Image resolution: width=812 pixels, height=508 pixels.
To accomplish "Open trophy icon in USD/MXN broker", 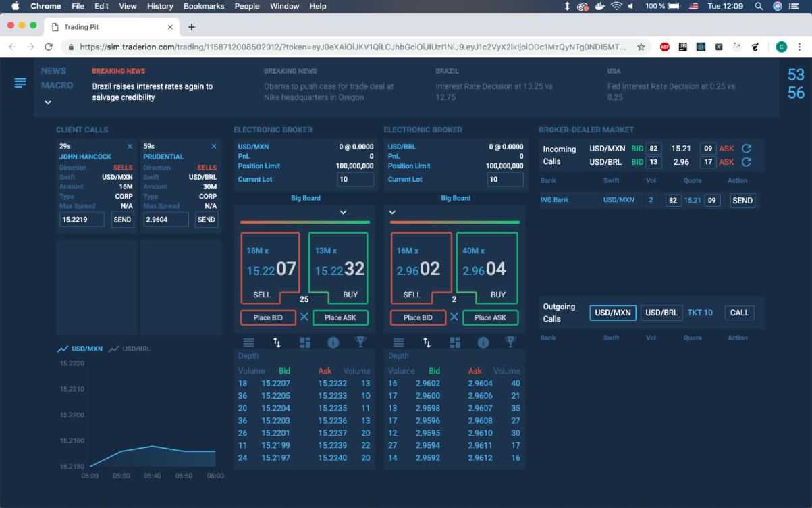I will [x=360, y=342].
